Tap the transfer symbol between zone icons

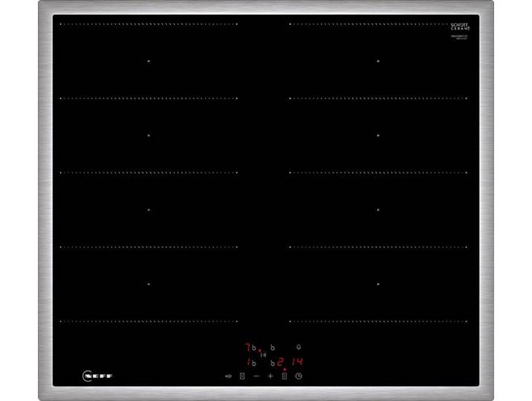[263, 355]
